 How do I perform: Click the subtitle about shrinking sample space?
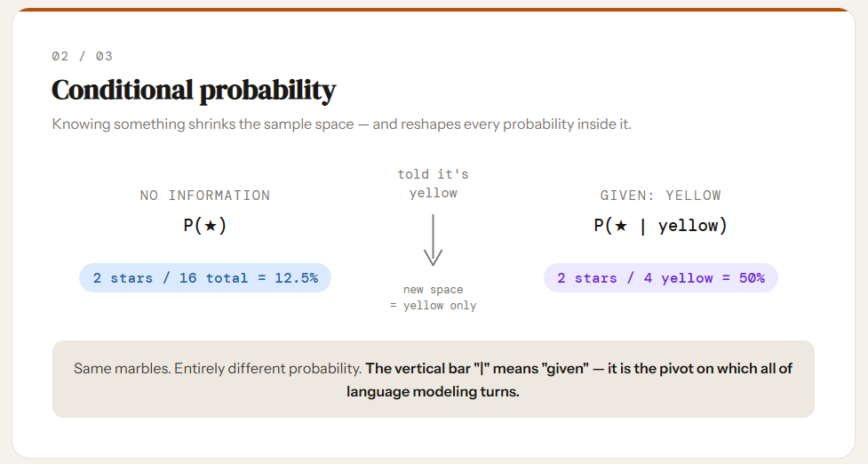point(341,124)
